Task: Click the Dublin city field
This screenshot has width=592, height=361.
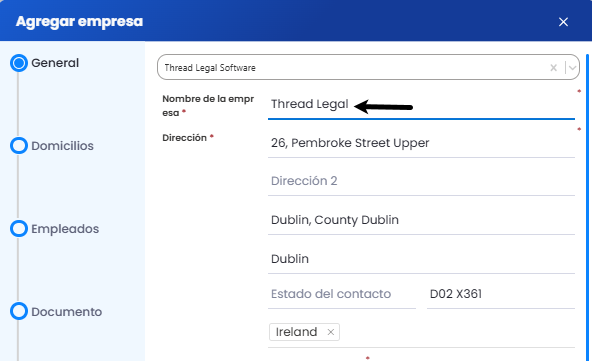Action: [421, 259]
